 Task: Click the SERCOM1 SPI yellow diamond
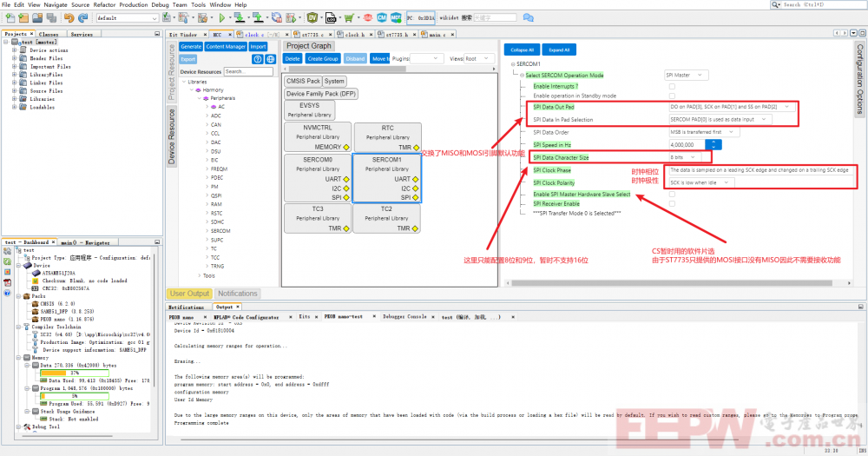(x=415, y=197)
